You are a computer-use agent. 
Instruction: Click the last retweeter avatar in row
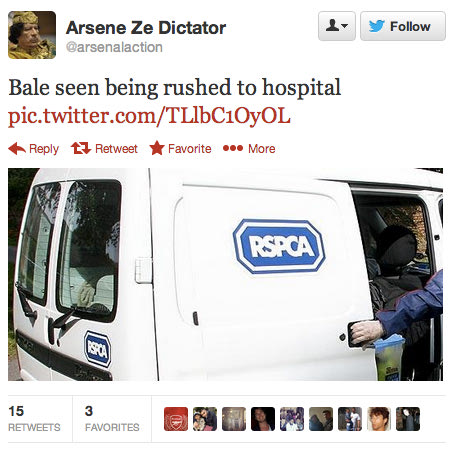coord(408,419)
